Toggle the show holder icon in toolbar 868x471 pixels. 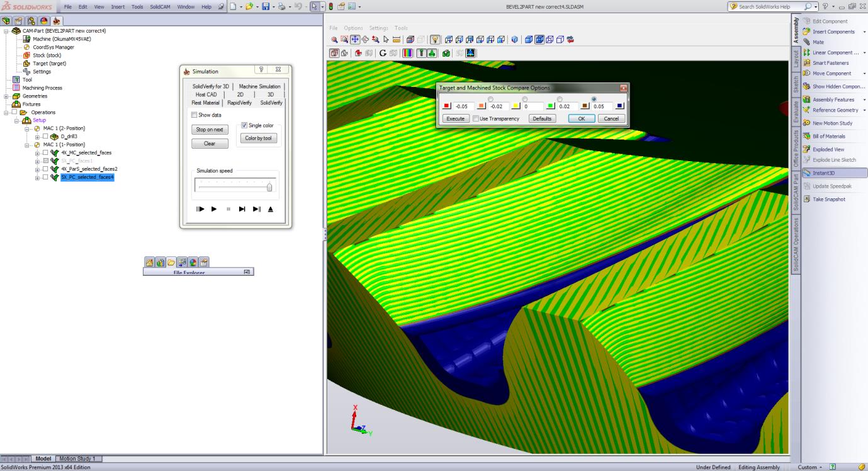[432, 54]
